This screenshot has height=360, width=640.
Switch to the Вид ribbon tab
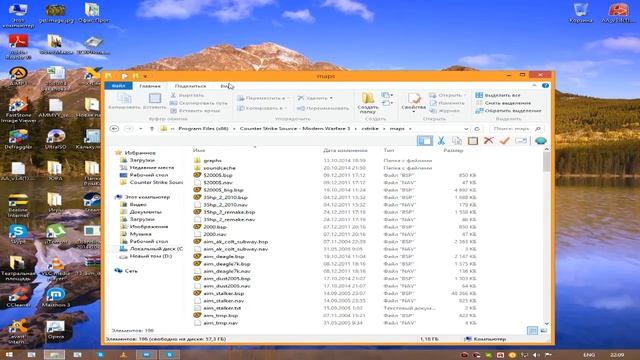pos(226,86)
